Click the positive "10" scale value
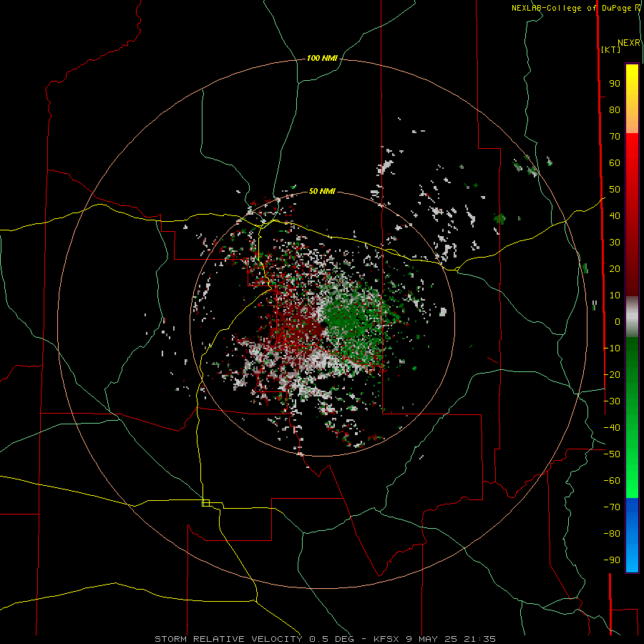 615,296
